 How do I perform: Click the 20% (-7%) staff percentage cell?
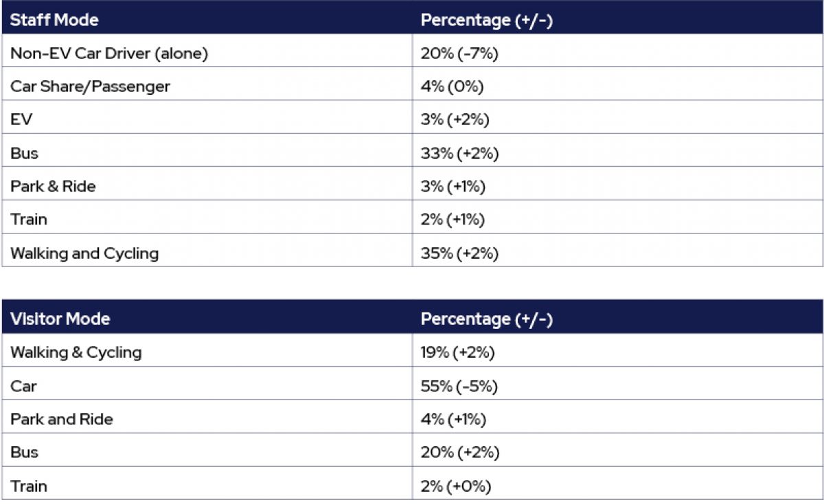(459, 53)
